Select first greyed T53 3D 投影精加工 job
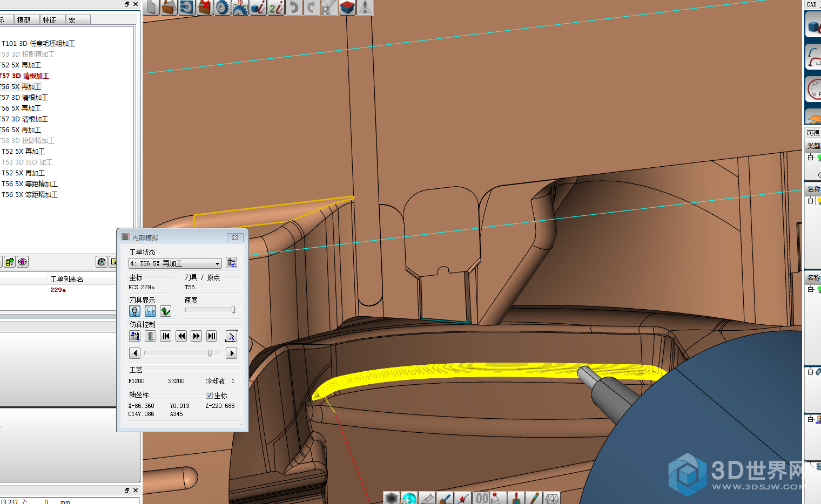 (28, 54)
